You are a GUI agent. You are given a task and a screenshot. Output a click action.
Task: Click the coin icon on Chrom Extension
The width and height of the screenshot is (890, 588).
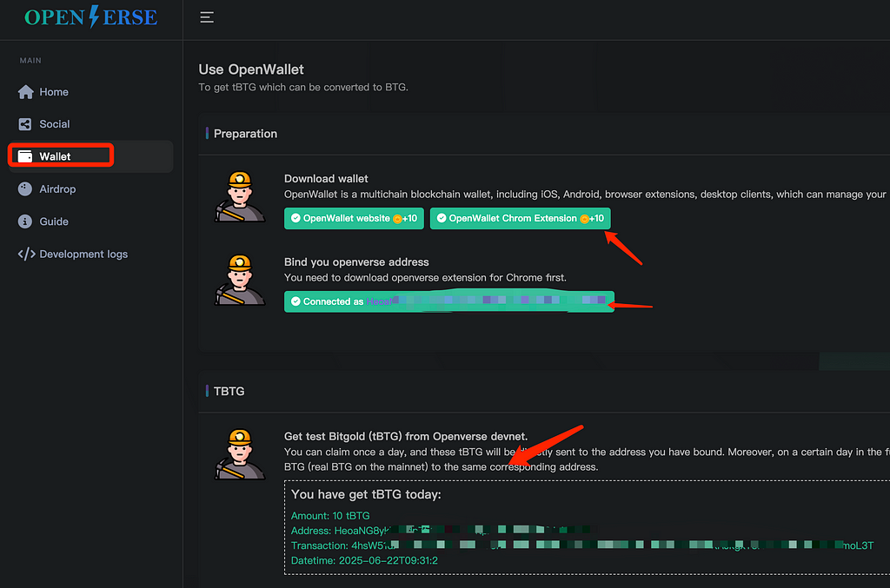(584, 219)
